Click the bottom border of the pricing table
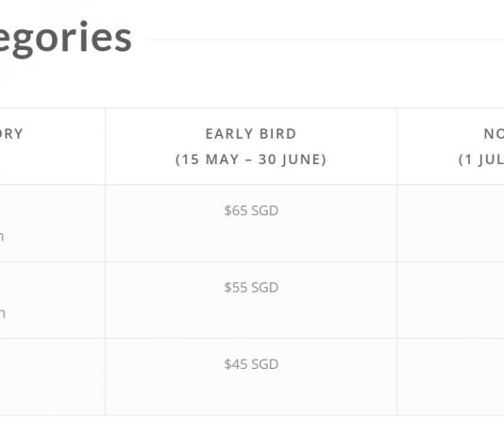The height and width of the screenshot is (436, 504). click(x=252, y=415)
